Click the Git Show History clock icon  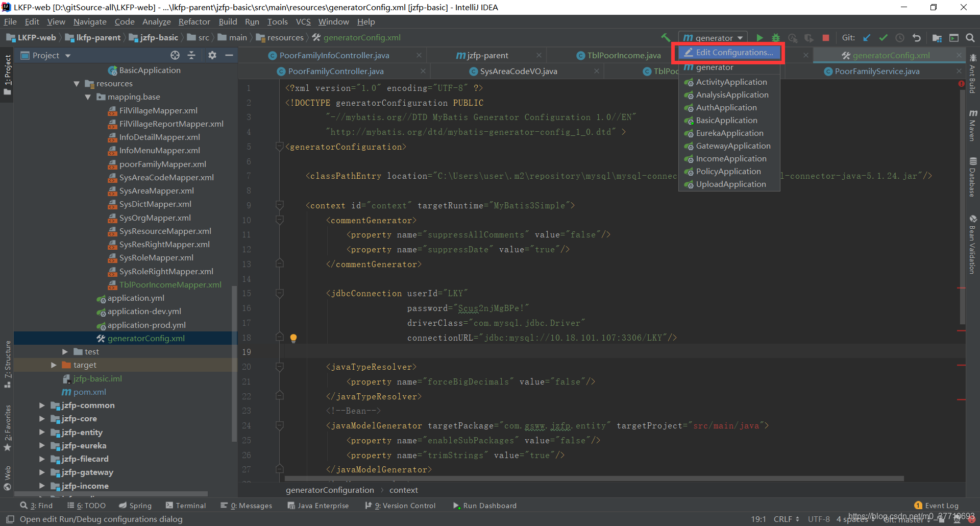tap(900, 38)
